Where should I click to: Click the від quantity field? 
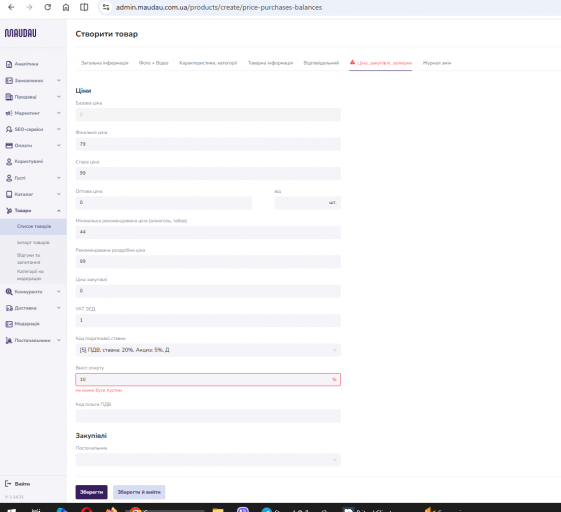[307, 203]
